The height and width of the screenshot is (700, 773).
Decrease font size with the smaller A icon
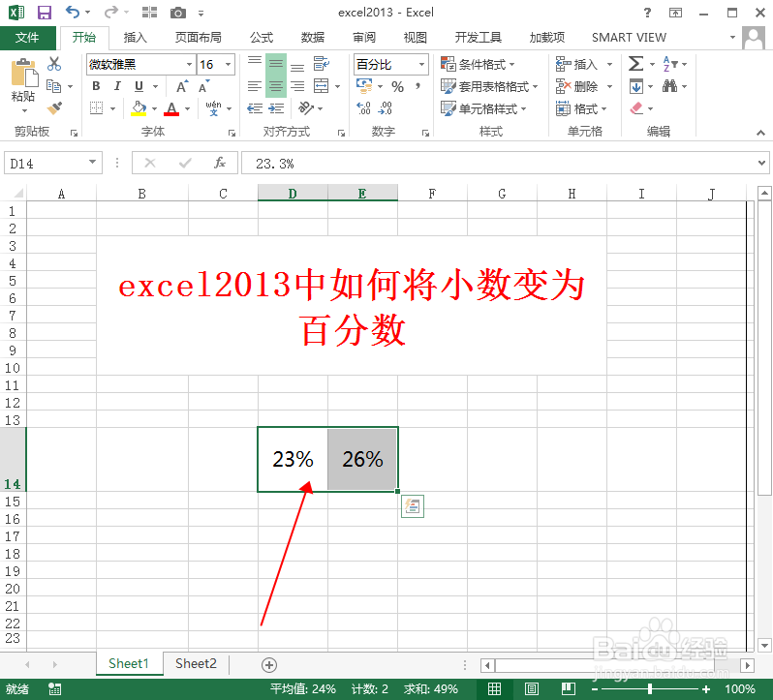click(203, 87)
